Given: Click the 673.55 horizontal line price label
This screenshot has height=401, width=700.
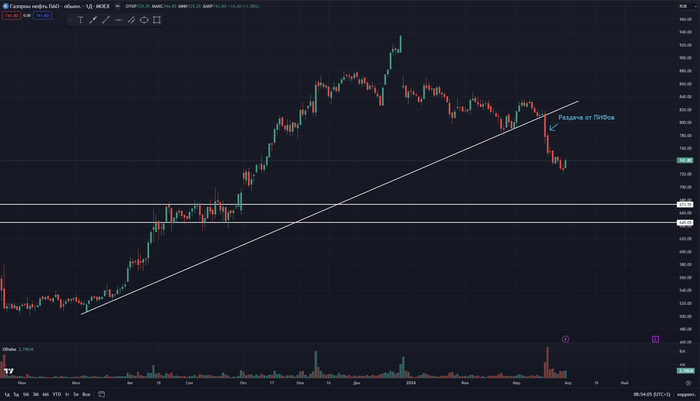Looking at the screenshot, I should tap(685, 205).
